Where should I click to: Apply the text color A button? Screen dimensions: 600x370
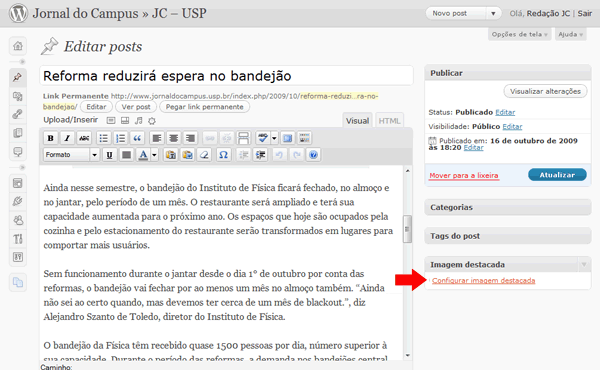coord(143,155)
